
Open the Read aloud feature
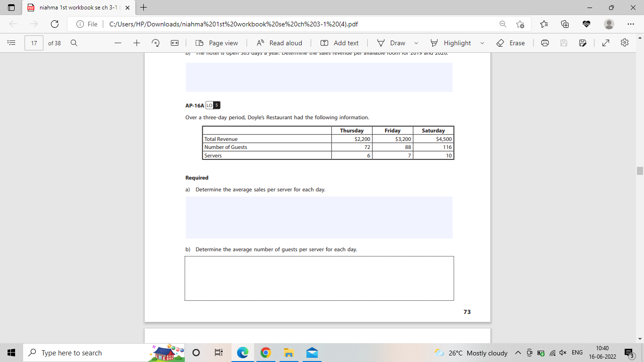[x=280, y=43]
